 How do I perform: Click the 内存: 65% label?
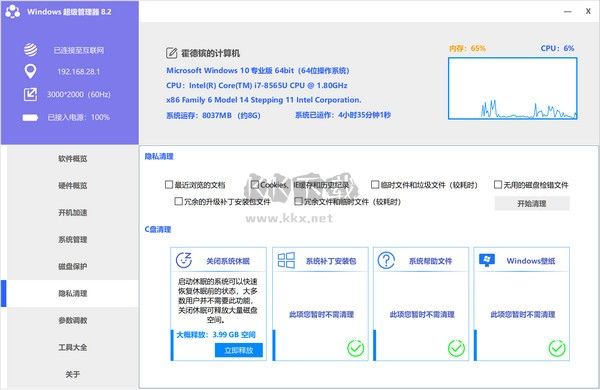point(467,48)
